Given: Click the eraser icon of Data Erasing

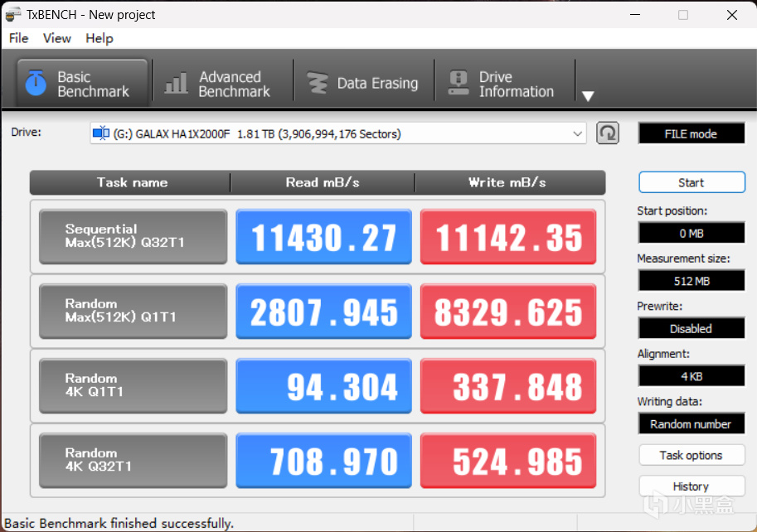Looking at the screenshot, I should pyautogui.click(x=318, y=83).
